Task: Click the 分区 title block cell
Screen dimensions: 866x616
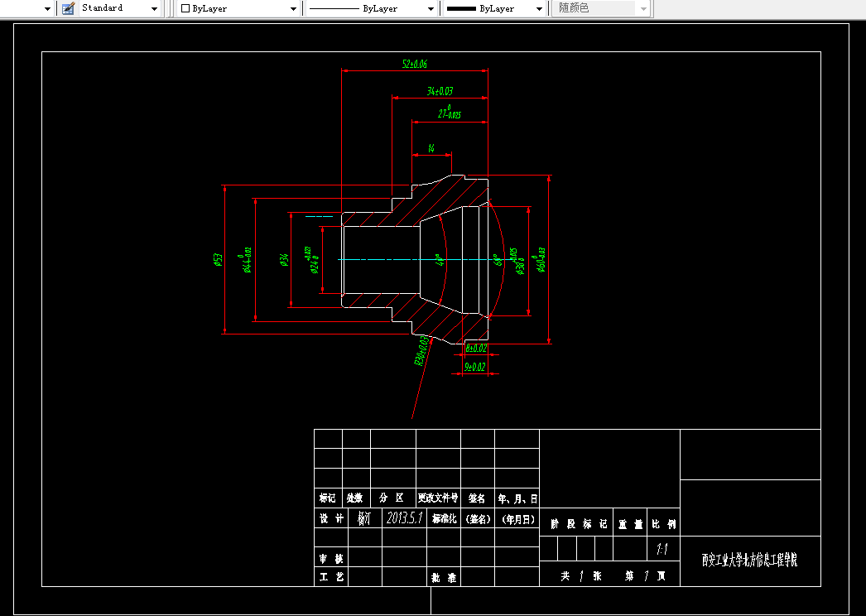Action: [392, 498]
